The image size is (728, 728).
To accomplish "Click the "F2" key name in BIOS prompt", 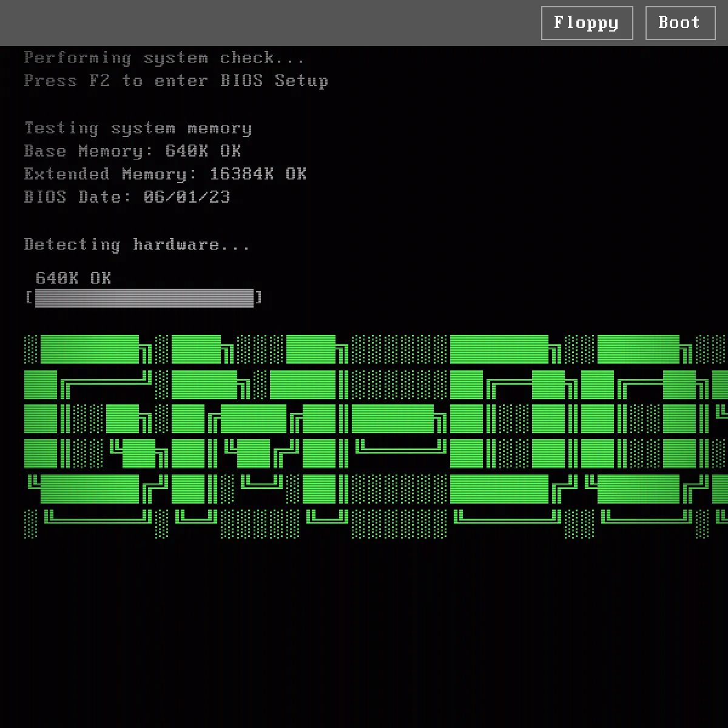I will pos(99,81).
